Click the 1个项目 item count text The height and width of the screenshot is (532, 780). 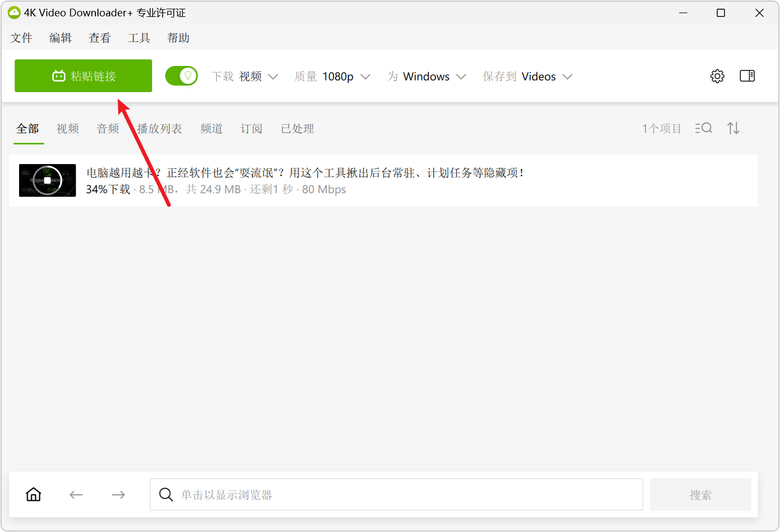coord(662,129)
